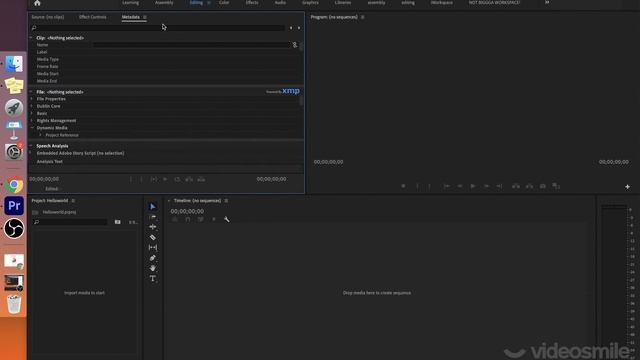The width and height of the screenshot is (640, 360).
Task: Collapse the Clip metadata section
Action: tap(31, 38)
